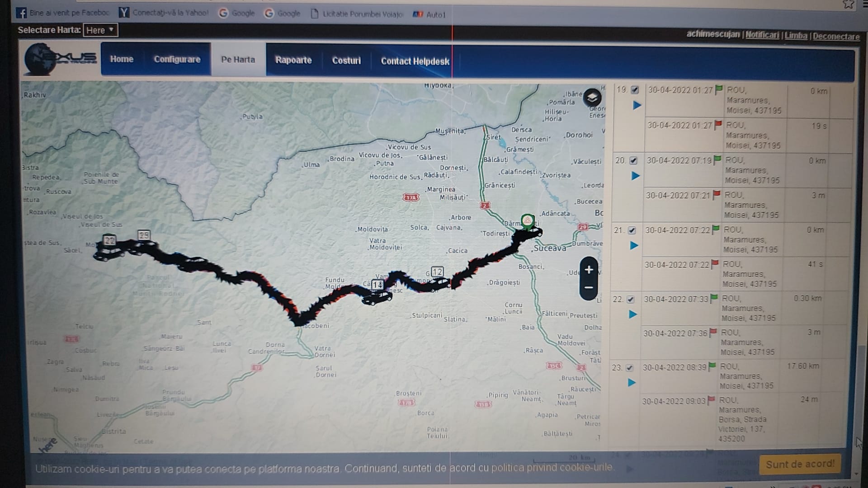The image size is (868, 488).
Task: Click map marker numbered 12
Action: (x=437, y=272)
